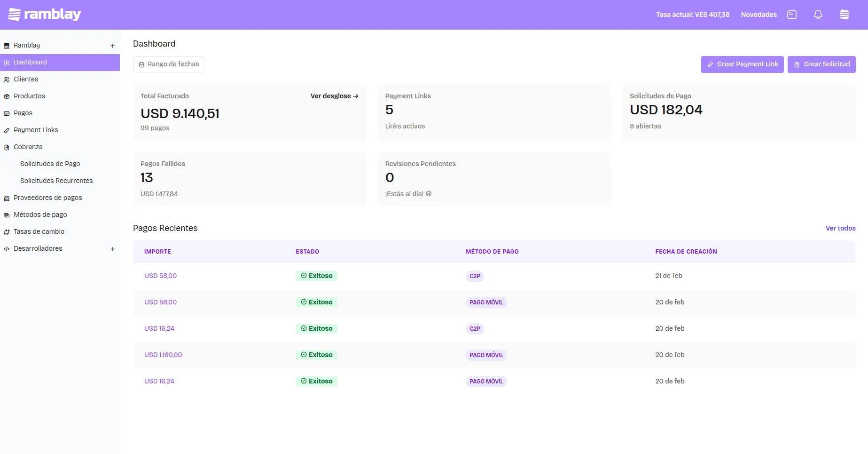Viewport: 868px width, 454px height.
Task: Open the account menu icon at top right
Action: pyautogui.click(x=844, y=14)
